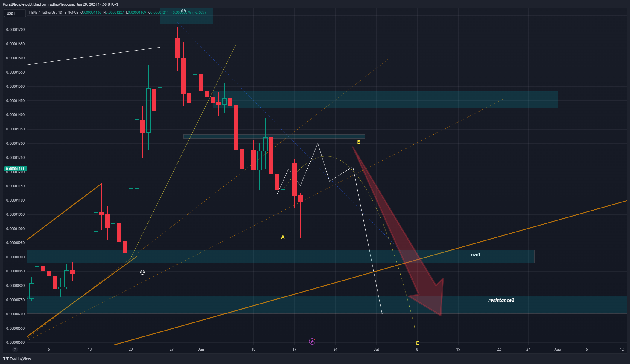Click the '13' date axis label
This screenshot has width=630, height=364.
tap(90, 349)
